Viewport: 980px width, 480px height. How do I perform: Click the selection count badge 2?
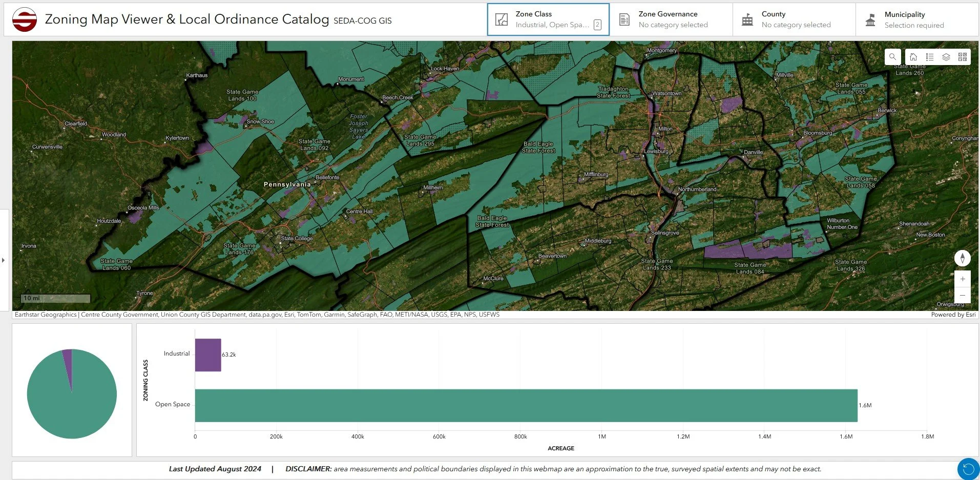[x=597, y=25]
